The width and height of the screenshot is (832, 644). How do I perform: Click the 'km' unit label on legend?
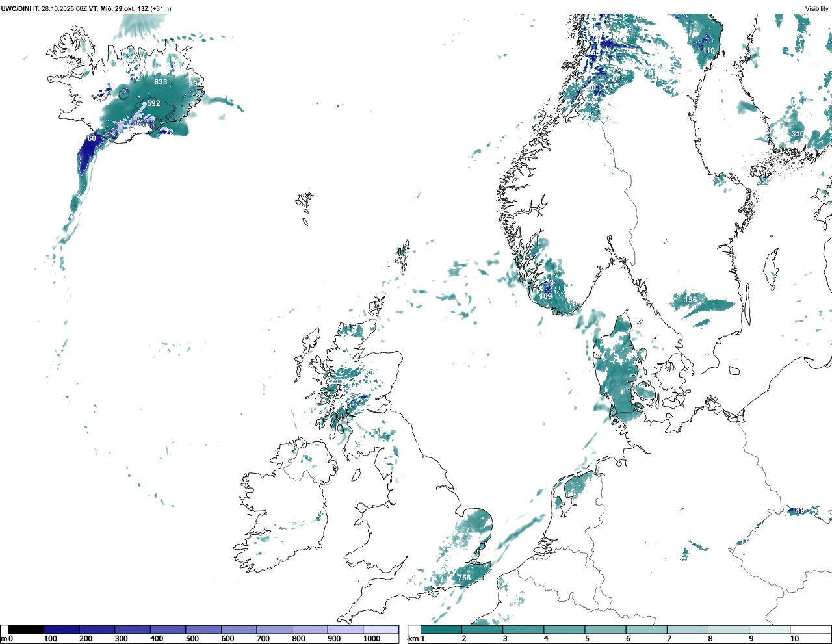[x=413, y=639]
